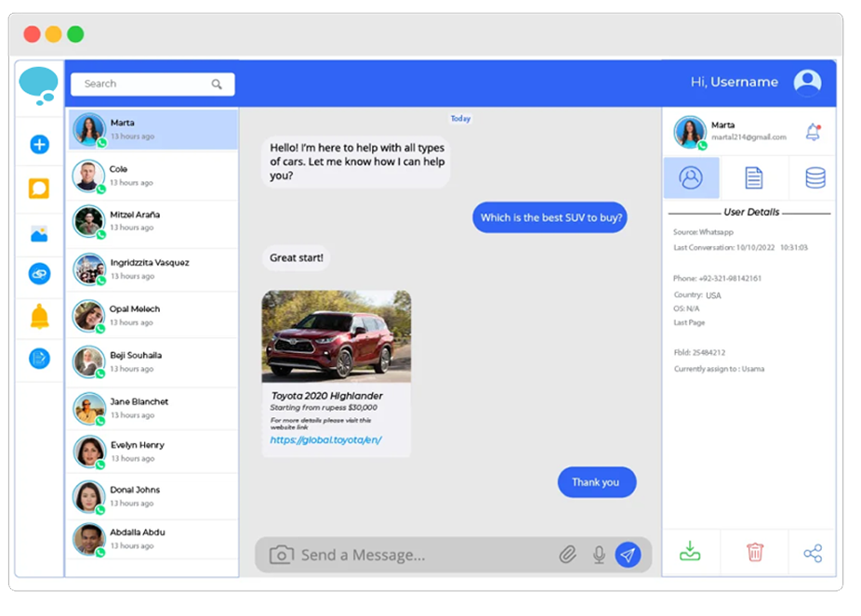Image resolution: width=861 pixels, height=616 pixels.
Task: Open the global.toyota/en/ website link
Action: pos(325,439)
